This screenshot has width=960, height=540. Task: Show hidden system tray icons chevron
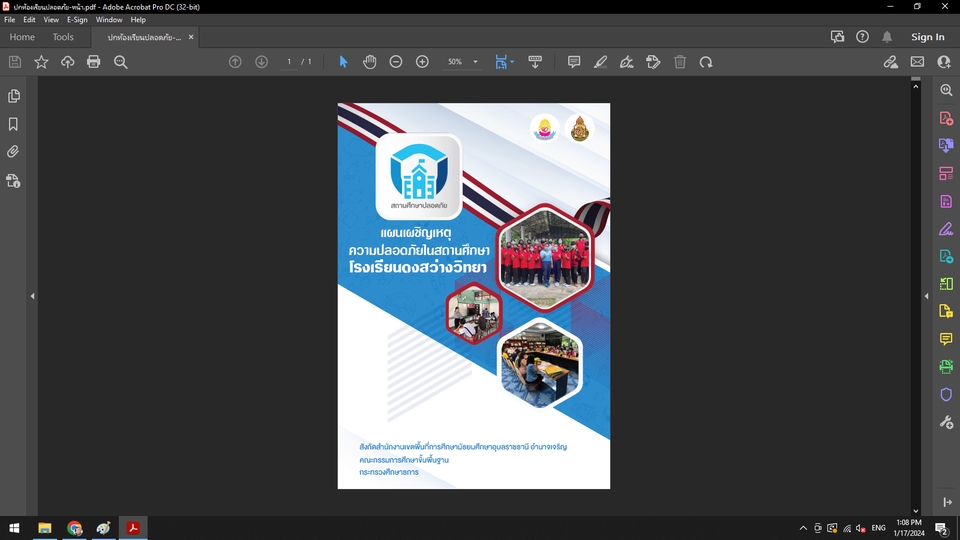(803, 528)
